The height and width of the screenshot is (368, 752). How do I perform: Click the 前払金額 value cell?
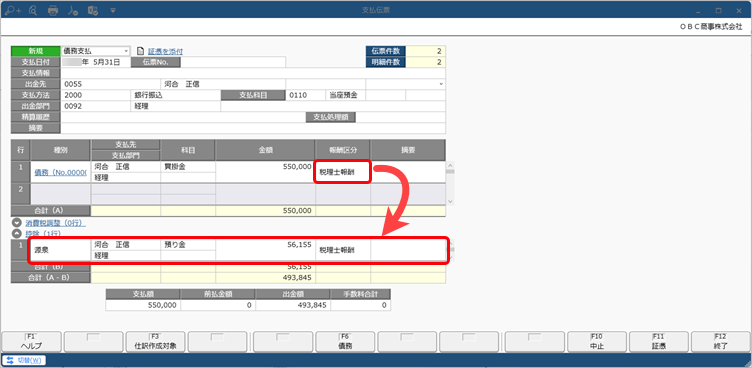pos(218,305)
